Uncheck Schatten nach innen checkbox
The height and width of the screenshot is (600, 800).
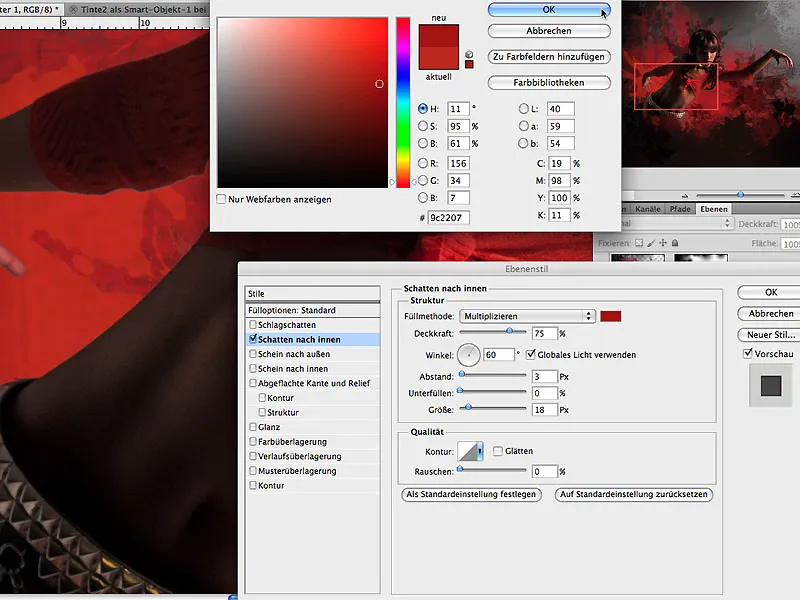[253, 339]
